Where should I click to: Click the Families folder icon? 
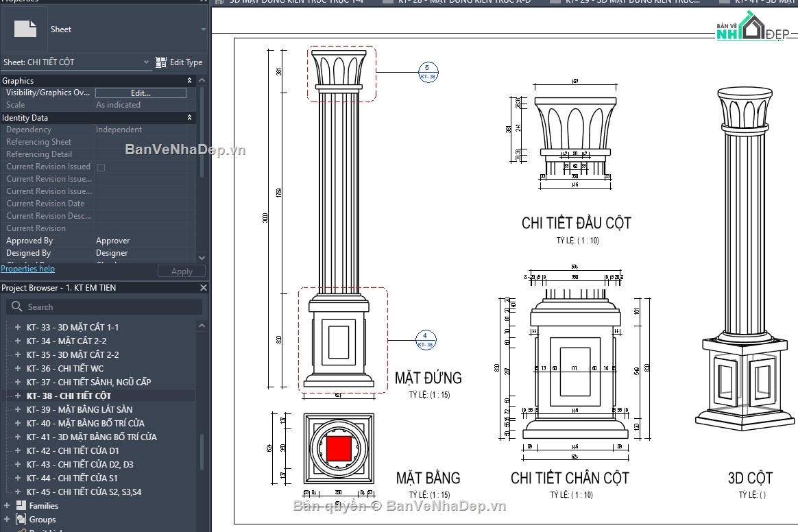pyautogui.click(x=21, y=505)
